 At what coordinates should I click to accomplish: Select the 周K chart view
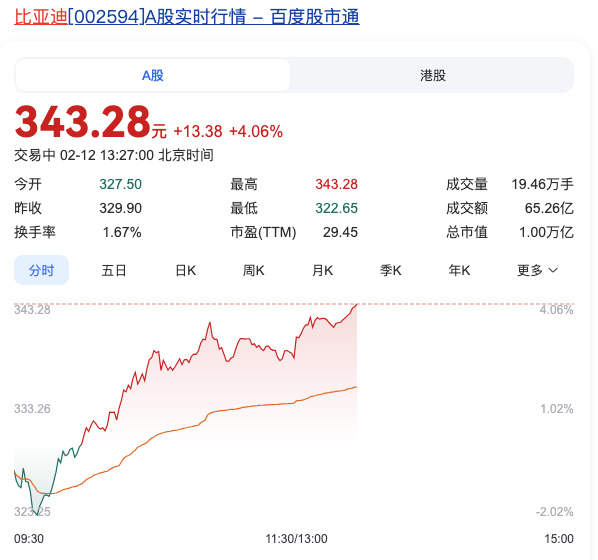tap(254, 270)
